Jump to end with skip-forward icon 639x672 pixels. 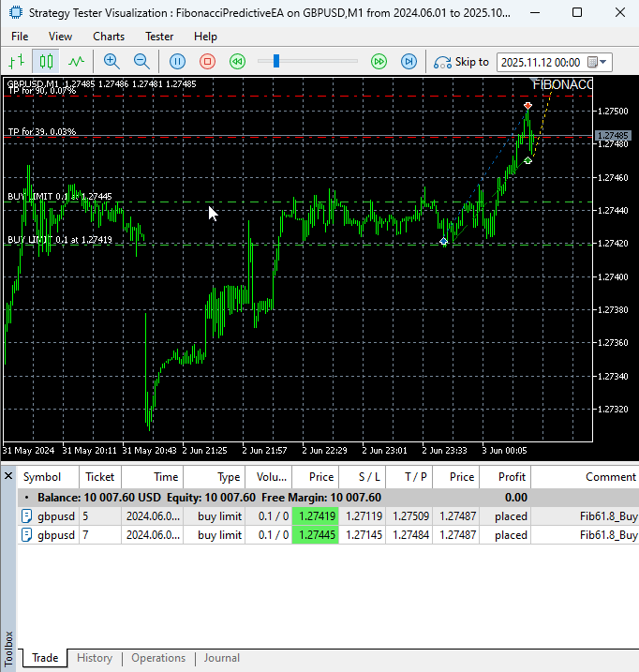coord(409,62)
